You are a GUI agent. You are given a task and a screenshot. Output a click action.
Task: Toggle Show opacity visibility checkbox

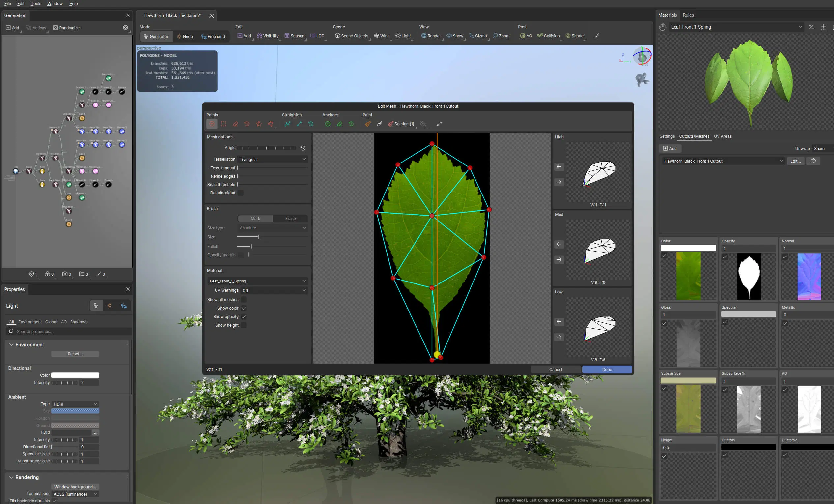243,316
